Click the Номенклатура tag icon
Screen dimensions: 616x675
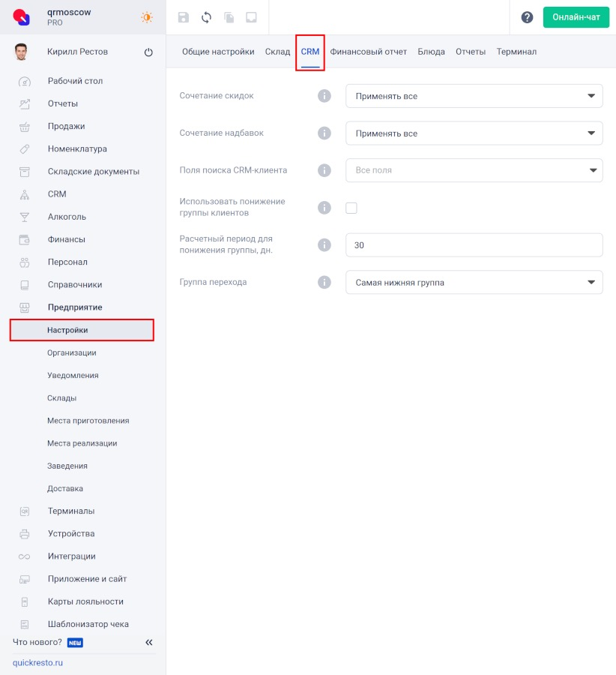25,149
